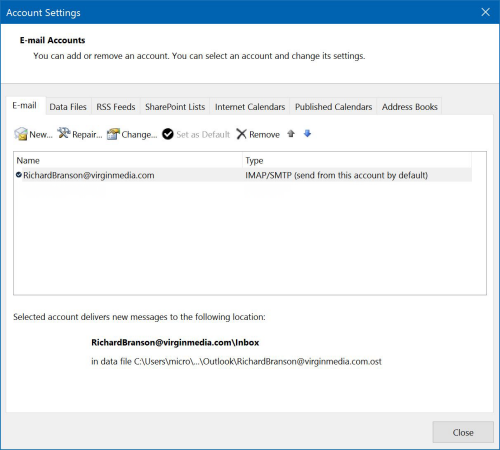Click the New... label in toolbar
Image resolution: width=500 pixels, height=450 pixels.
[41, 135]
